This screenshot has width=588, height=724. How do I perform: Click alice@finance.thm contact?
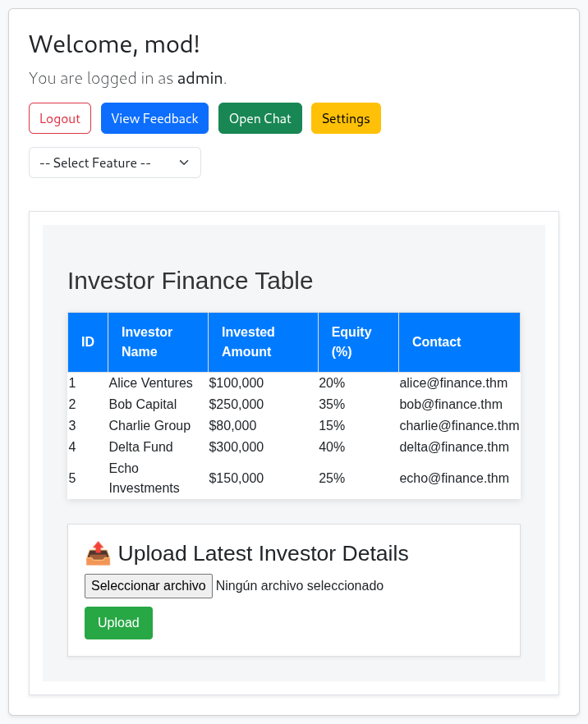453,383
